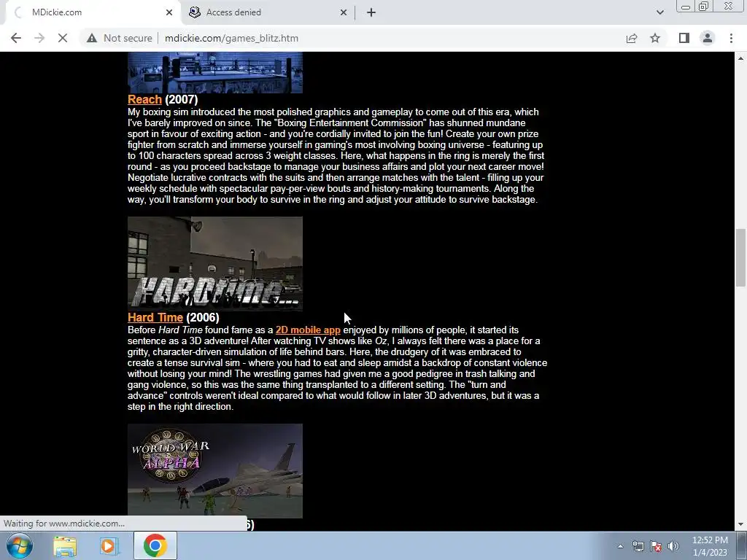Open Windows Explorer from the taskbar
The image size is (747, 560).
coord(65,545)
